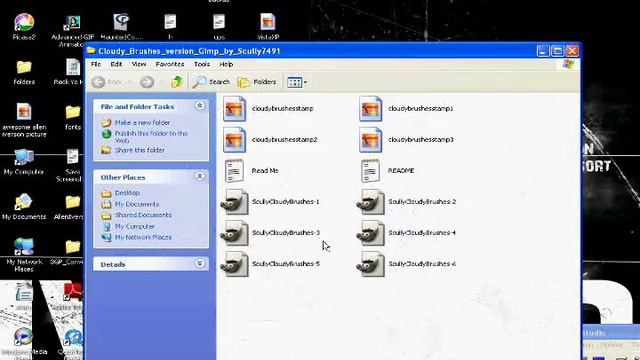The width and height of the screenshot is (640, 360).
Task: Select the cloudybrushesstamp1 image file icon
Action: pos(371,109)
